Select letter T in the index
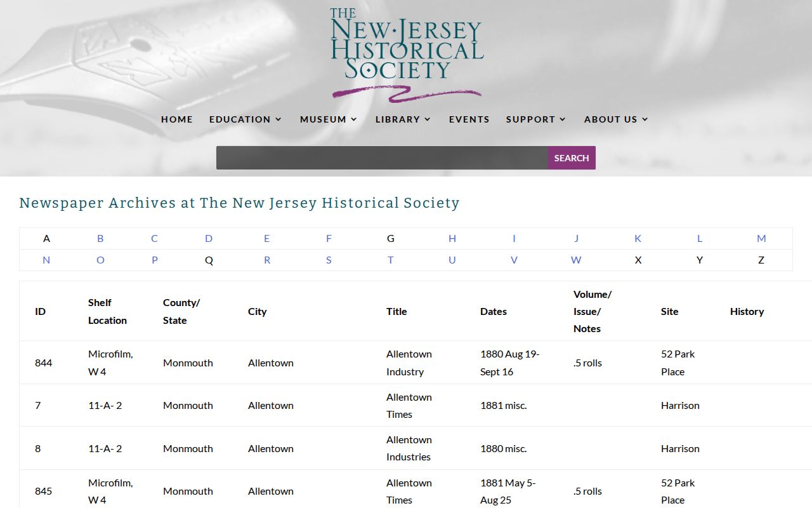Screen dimensions: 812x508 (x=390, y=260)
